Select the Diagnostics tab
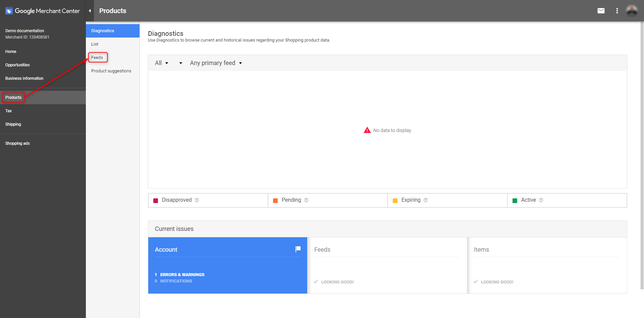The height and width of the screenshot is (318, 644). point(113,31)
